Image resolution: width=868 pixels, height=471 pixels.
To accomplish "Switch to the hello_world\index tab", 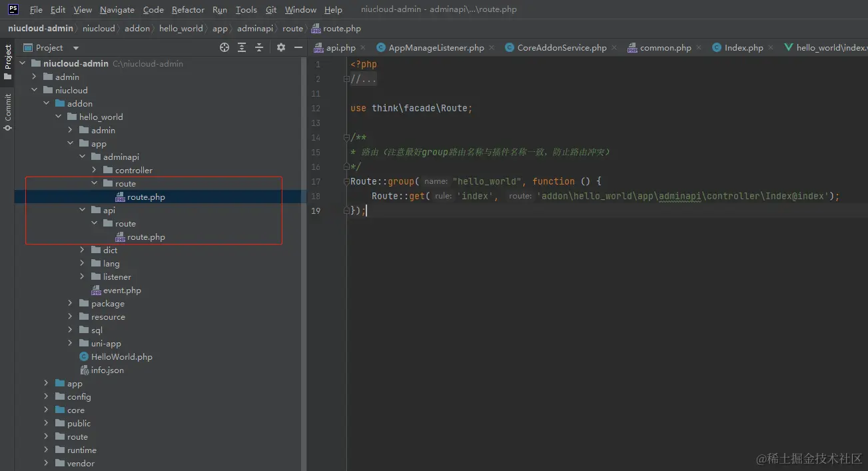I will (826, 48).
